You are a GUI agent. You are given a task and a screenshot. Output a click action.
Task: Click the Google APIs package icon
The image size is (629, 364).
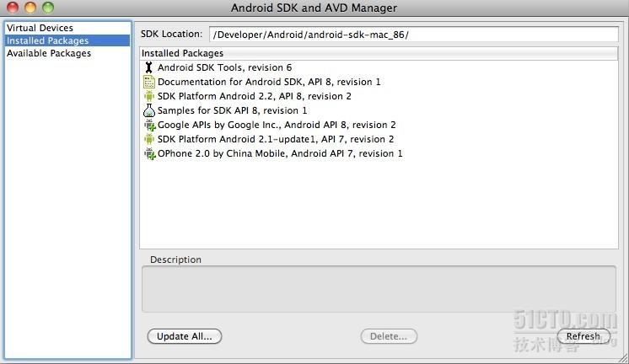click(x=149, y=125)
